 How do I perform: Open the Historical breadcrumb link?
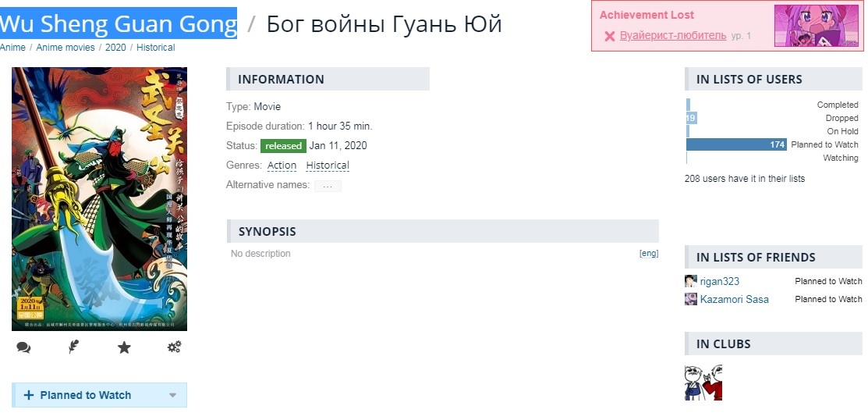155,48
